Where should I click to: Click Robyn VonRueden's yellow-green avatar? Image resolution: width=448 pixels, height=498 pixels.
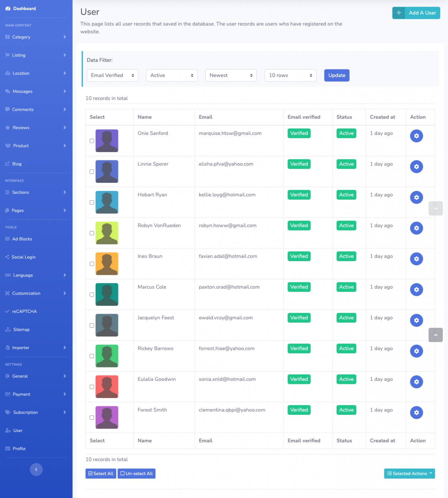tap(107, 233)
